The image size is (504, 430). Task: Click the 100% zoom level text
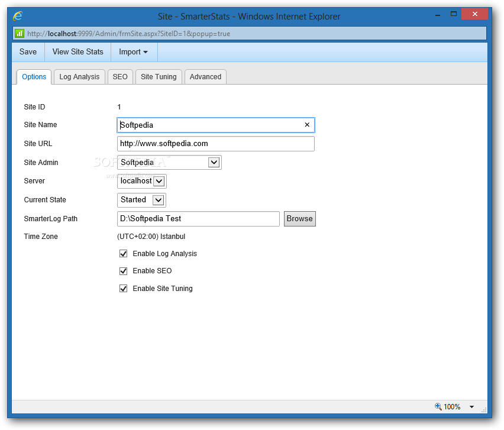452,407
